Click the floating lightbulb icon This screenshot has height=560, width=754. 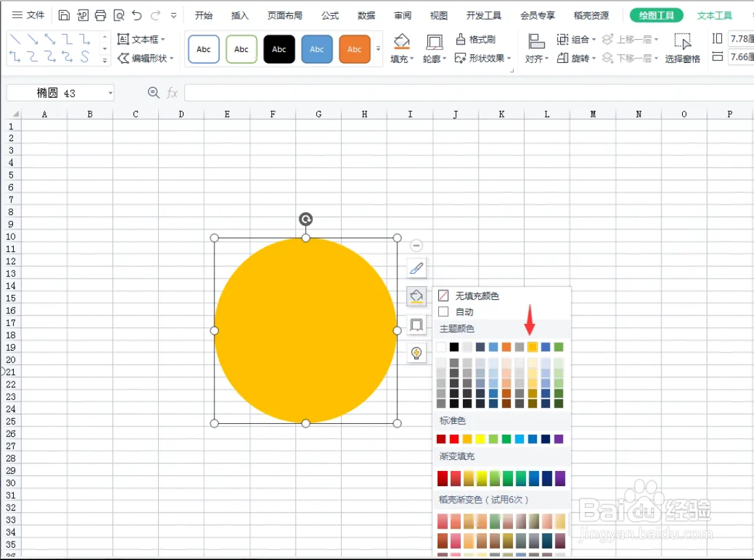416,353
